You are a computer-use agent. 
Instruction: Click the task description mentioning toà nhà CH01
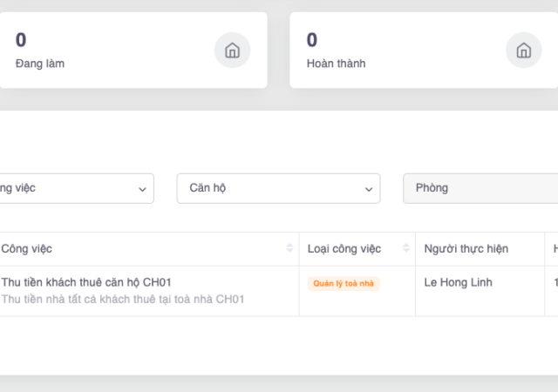(122, 299)
